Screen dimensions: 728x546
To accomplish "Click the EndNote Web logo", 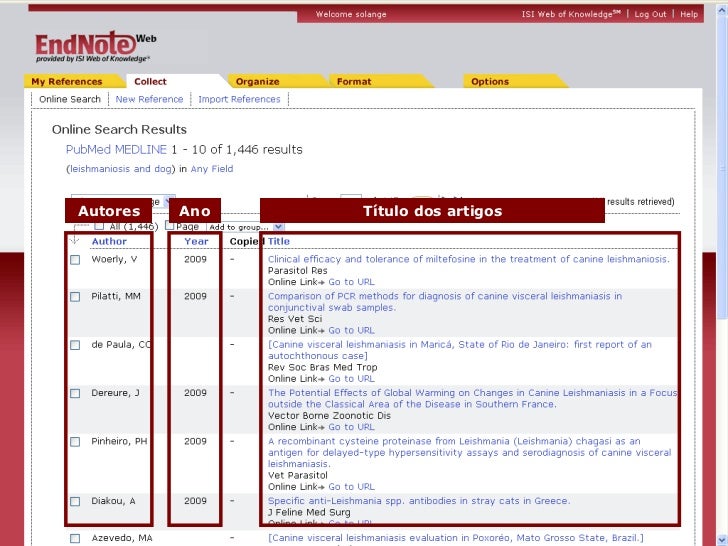I will pos(94,46).
